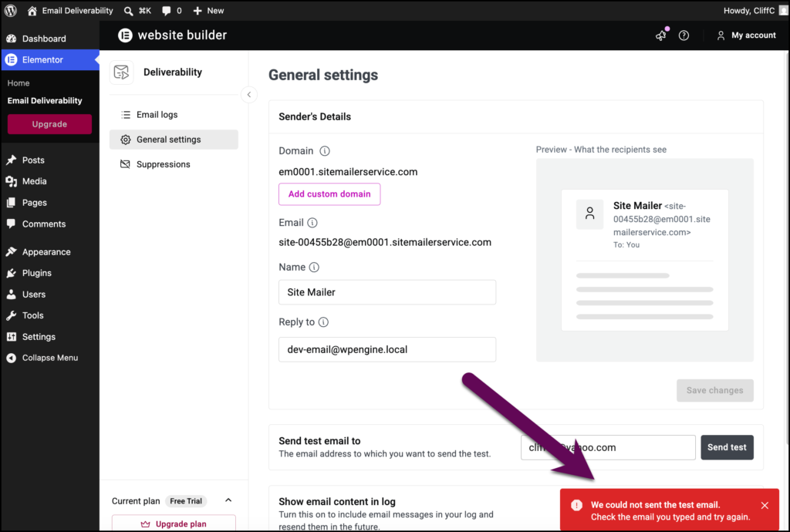Click the Reply to email field

click(x=387, y=350)
